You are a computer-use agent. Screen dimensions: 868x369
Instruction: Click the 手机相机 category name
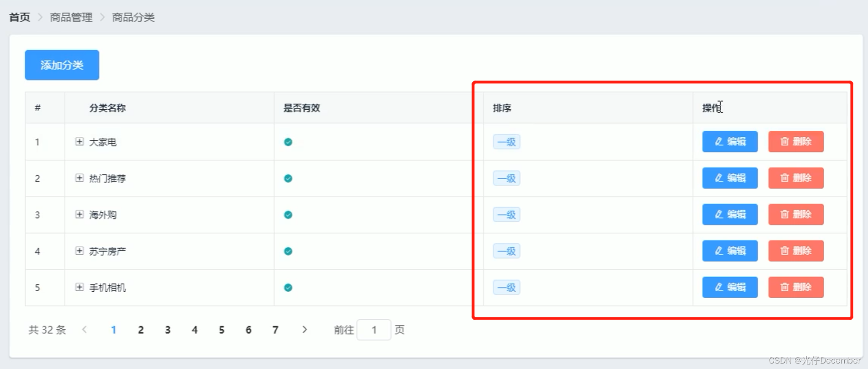click(x=107, y=288)
